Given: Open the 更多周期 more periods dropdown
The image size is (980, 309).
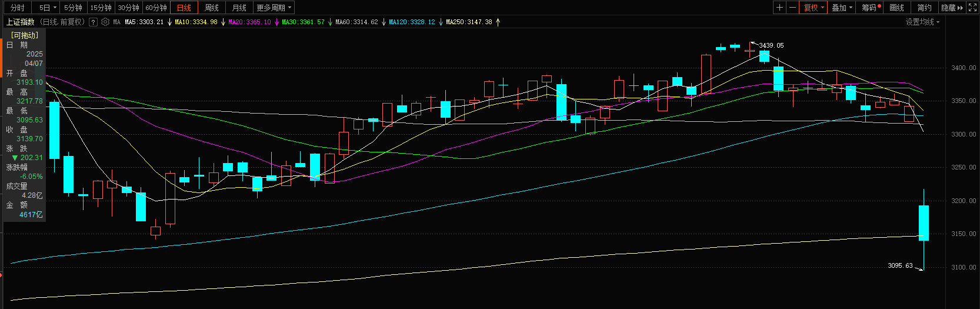Looking at the screenshot, I should pyautogui.click(x=274, y=8).
